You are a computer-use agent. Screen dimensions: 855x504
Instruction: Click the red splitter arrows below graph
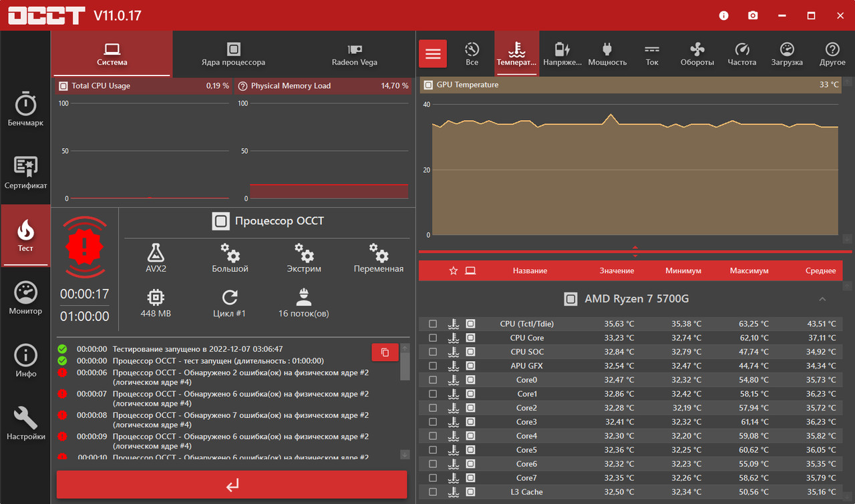(635, 252)
